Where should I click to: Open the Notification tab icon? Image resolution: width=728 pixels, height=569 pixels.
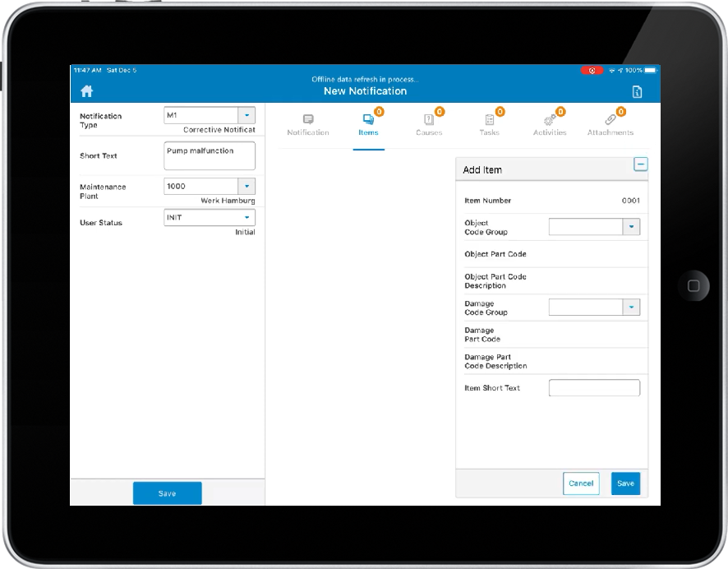coord(308,119)
